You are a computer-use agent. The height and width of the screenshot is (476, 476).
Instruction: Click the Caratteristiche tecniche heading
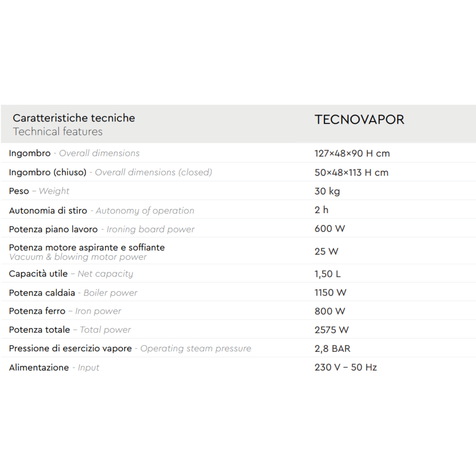tap(74, 118)
